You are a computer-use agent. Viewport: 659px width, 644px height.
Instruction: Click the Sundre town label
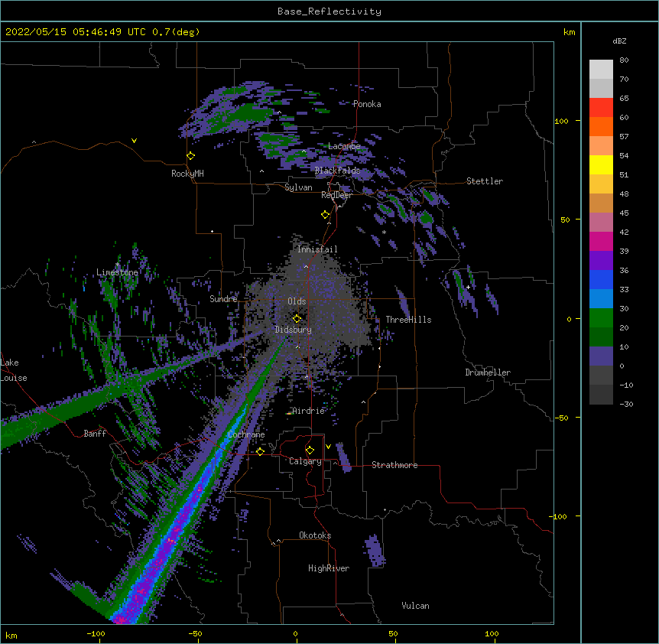(223, 299)
